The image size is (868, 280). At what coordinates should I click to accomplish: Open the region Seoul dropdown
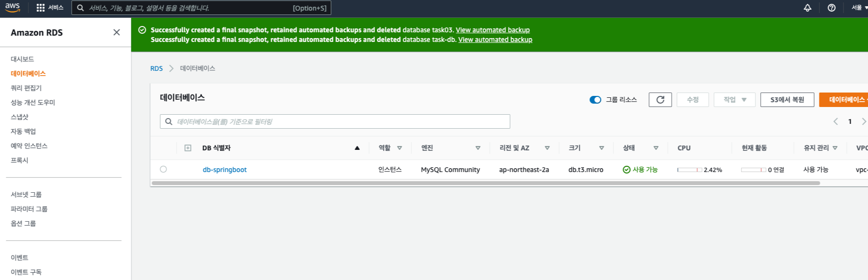tap(859, 8)
